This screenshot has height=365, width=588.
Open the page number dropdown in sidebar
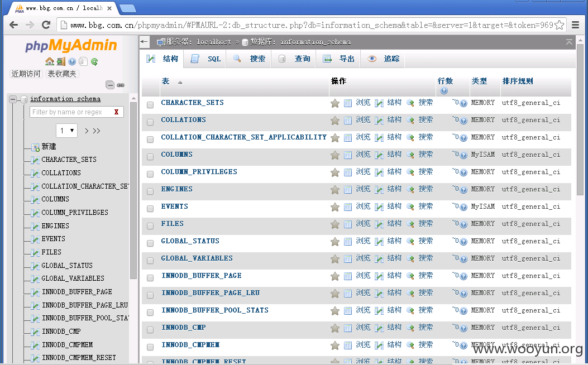click(67, 131)
